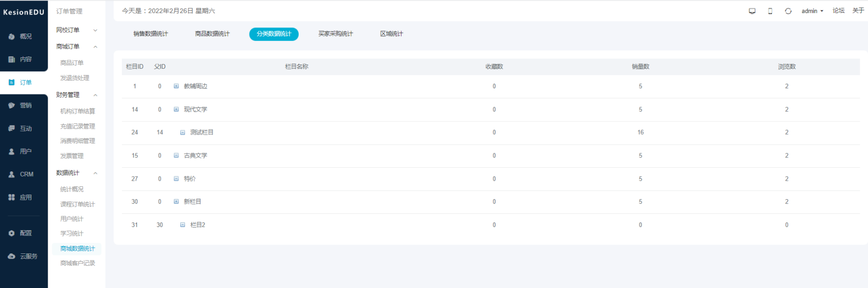Viewport: 868px width, 288px height.
Task: Click the 特价 category name
Action: 190,179
